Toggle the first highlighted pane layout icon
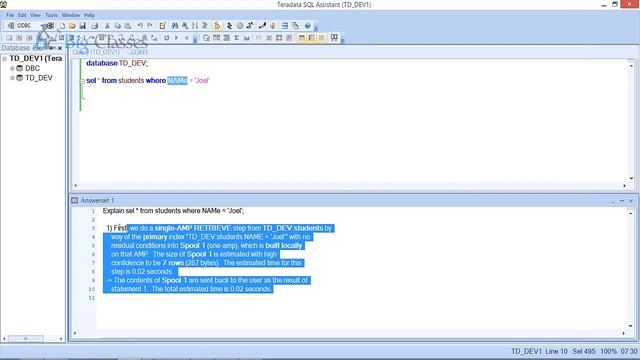Image resolution: width=640 pixels, height=360 pixels. click(302, 38)
